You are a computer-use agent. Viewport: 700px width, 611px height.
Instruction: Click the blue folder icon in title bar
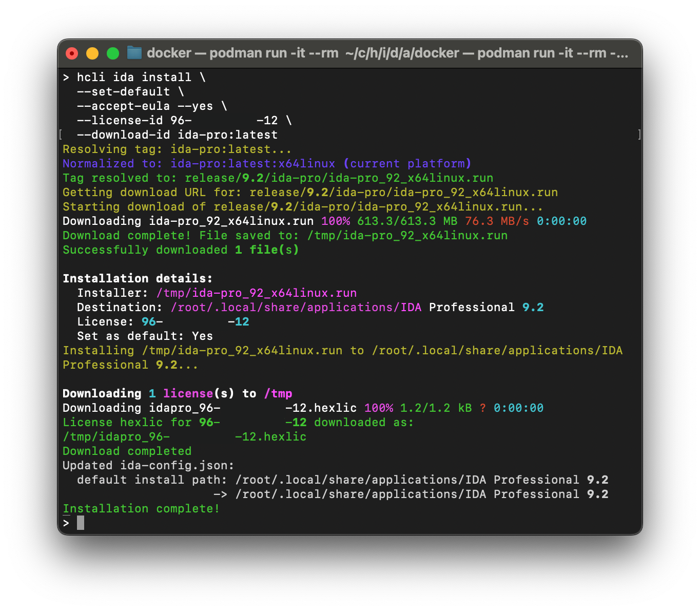click(134, 53)
